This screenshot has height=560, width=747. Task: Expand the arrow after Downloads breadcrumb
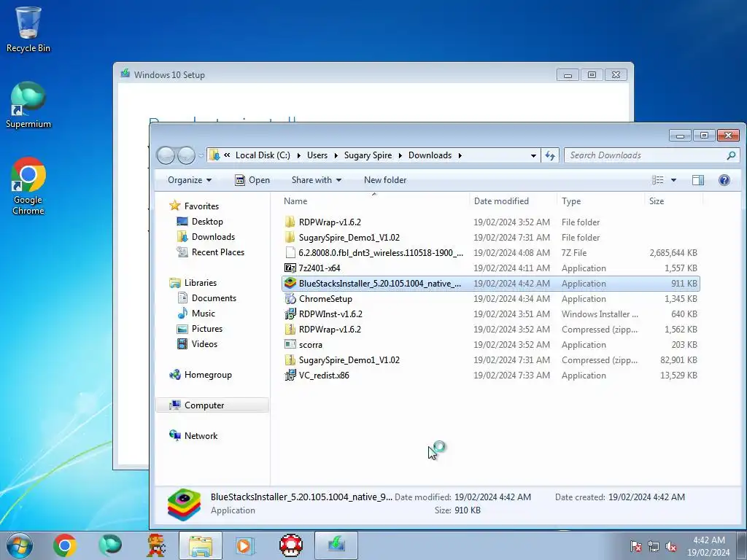(460, 155)
